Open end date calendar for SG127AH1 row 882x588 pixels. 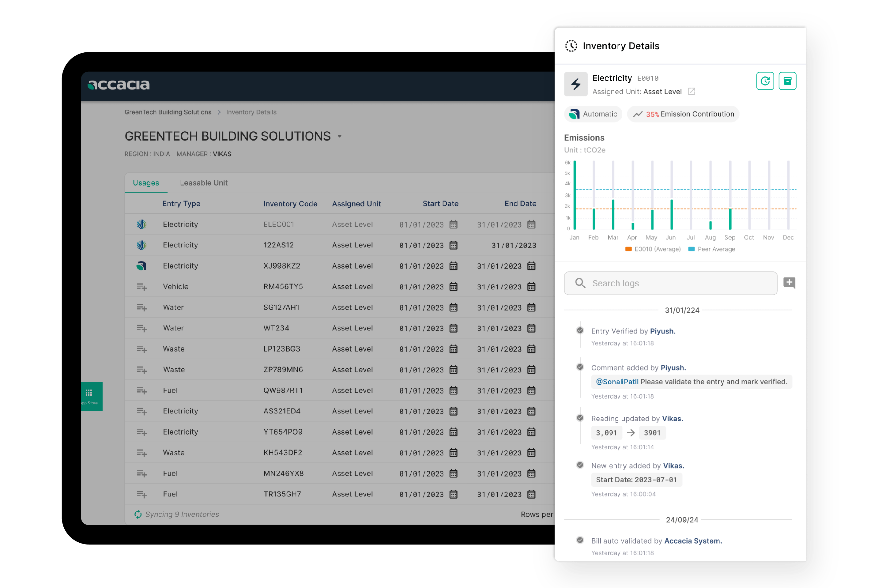tap(531, 307)
